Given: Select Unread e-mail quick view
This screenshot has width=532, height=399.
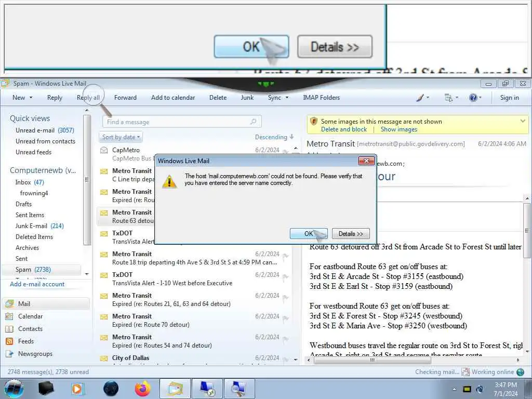Looking at the screenshot, I should pyautogui.click(x=45, y=130).
